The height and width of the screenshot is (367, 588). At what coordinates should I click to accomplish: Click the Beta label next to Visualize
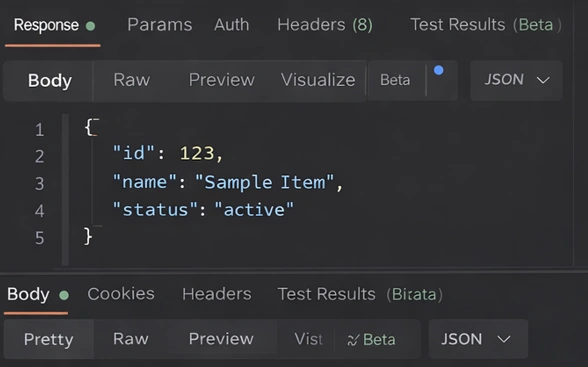[x=395, y=80]
